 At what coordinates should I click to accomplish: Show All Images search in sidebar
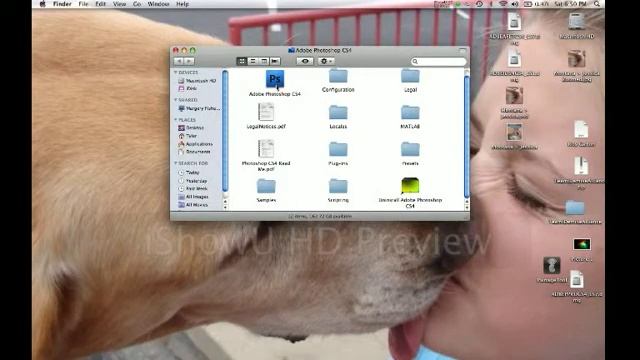click(193, 197)
